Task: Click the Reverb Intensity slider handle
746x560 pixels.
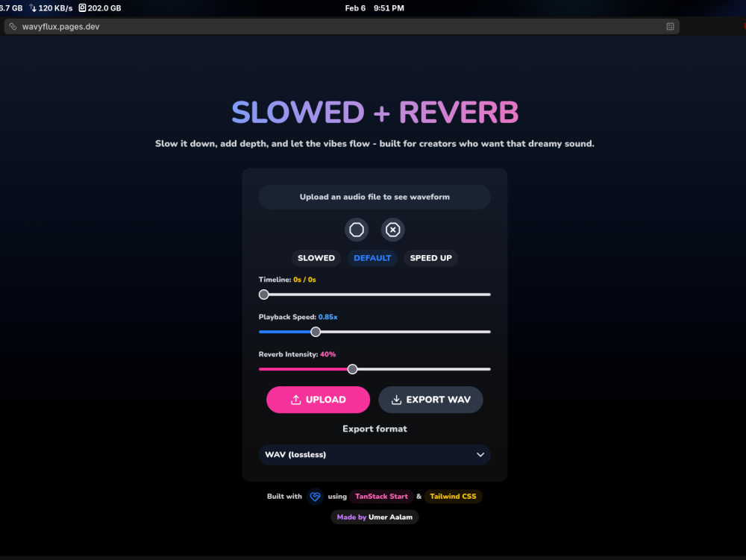Action: 352,369
